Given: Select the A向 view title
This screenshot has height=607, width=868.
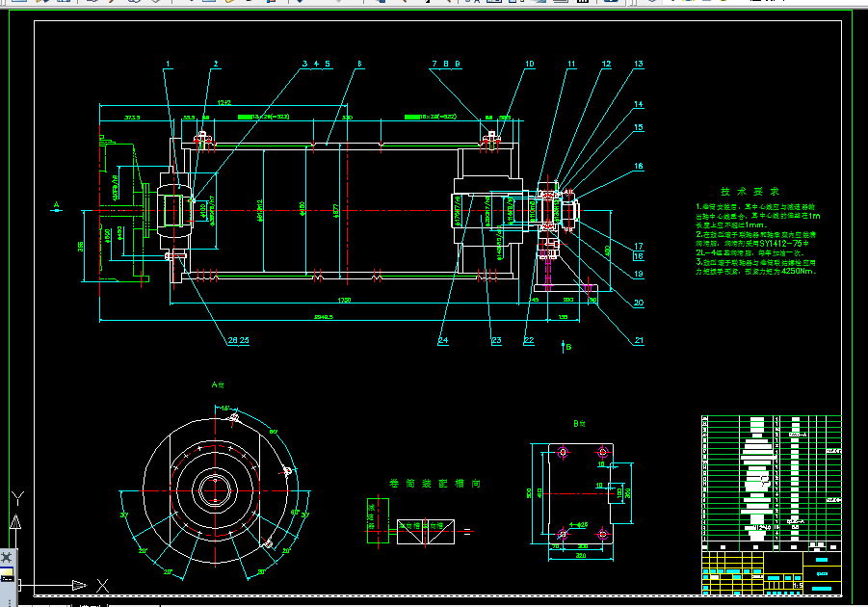Looking at the screenshot, I should point(218,384).
